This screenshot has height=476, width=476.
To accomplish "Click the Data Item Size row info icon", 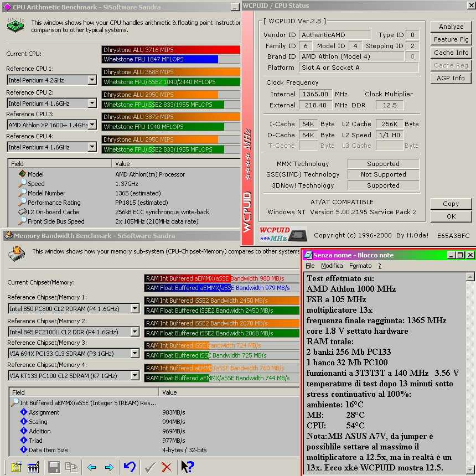I will coord(24,449).
